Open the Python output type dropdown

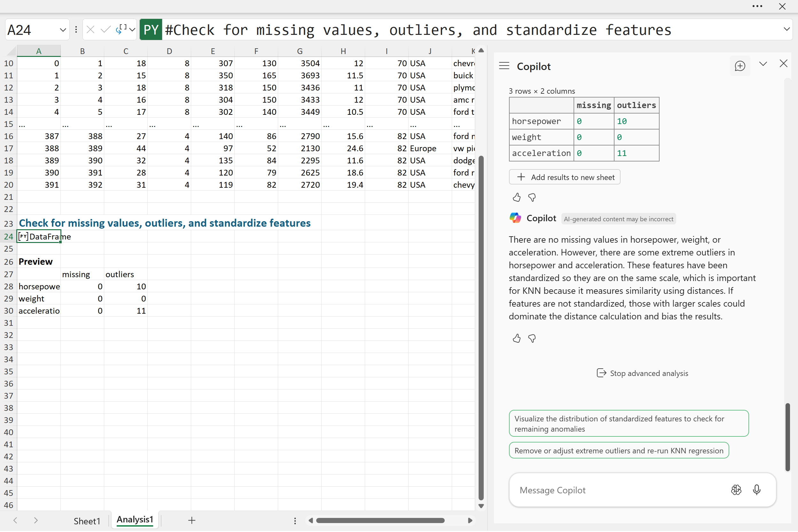click(x=132, y=30)
